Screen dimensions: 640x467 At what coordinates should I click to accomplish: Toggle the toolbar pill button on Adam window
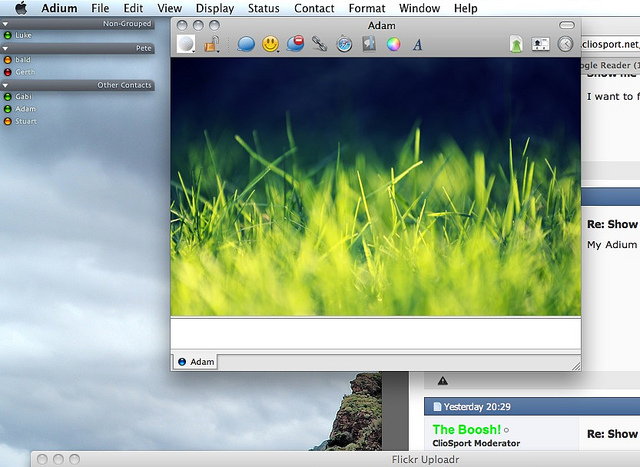[567, 24]
